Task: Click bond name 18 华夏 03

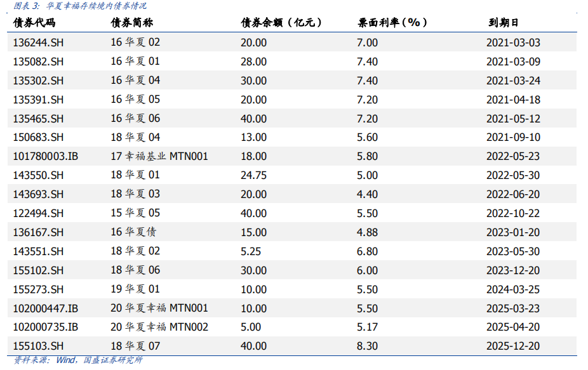Action: click(135, 194)
